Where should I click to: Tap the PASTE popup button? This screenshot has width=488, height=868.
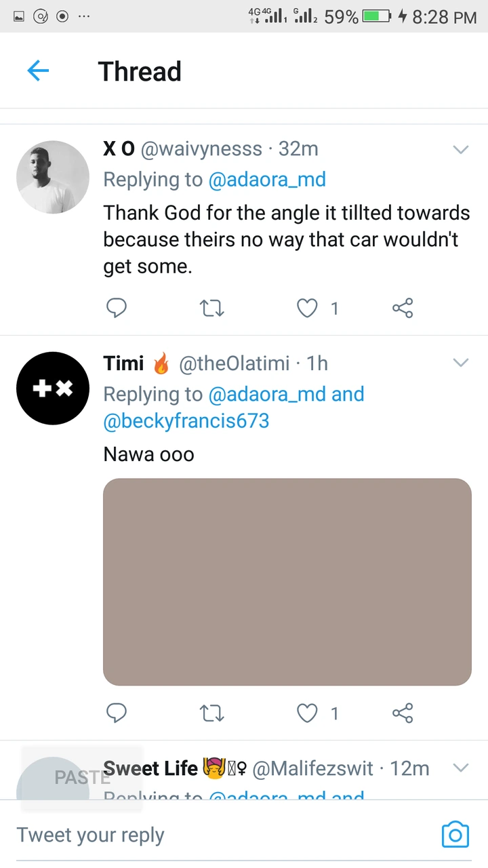pos(81,777)
